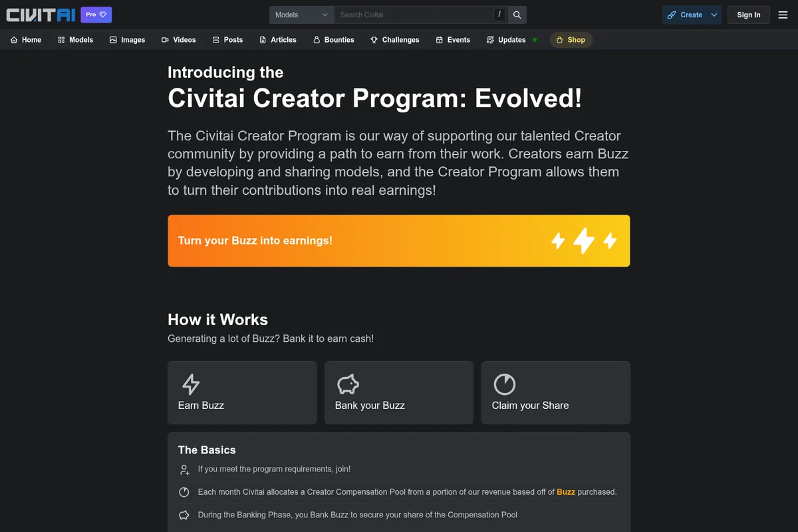
Task: Click the Claim your Share card
Action: point(555,392)
